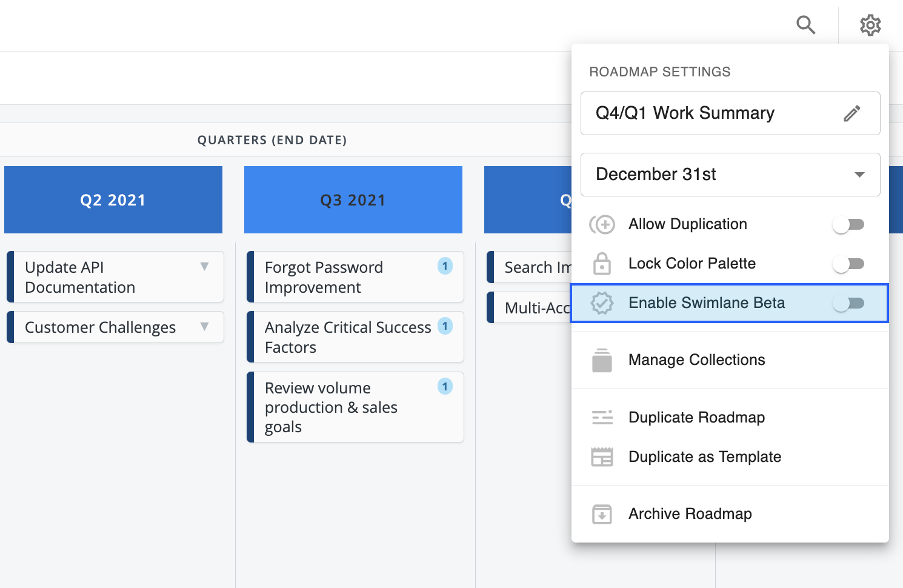The width and height of the screenshot is (903, 588).
Task: Expand the Update API Documentation card arrow
Action: click(x=205, y=267)
